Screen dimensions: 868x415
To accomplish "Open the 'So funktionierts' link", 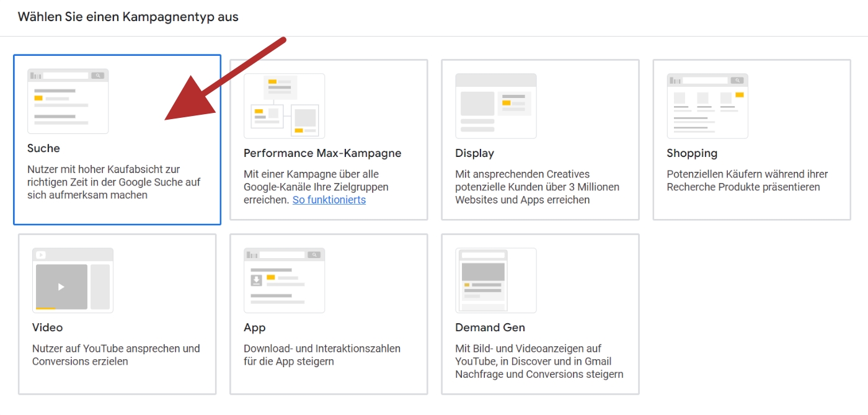I will (x=329, y=200).
